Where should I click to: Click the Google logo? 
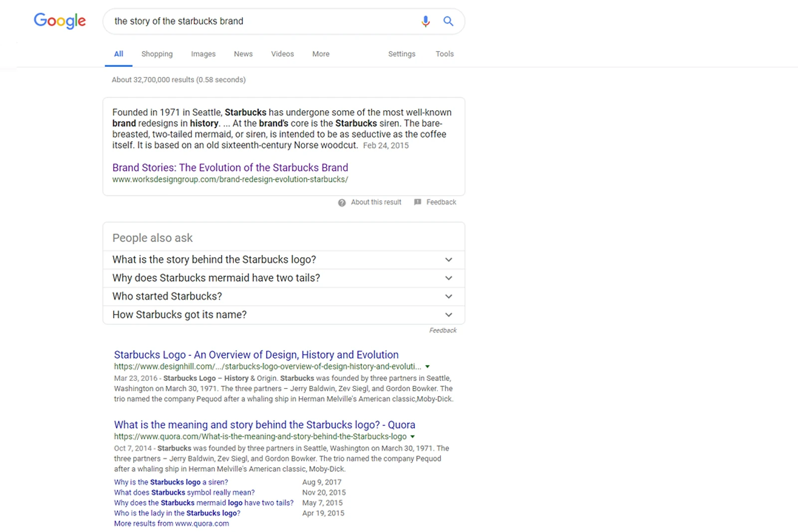[60, 21]
